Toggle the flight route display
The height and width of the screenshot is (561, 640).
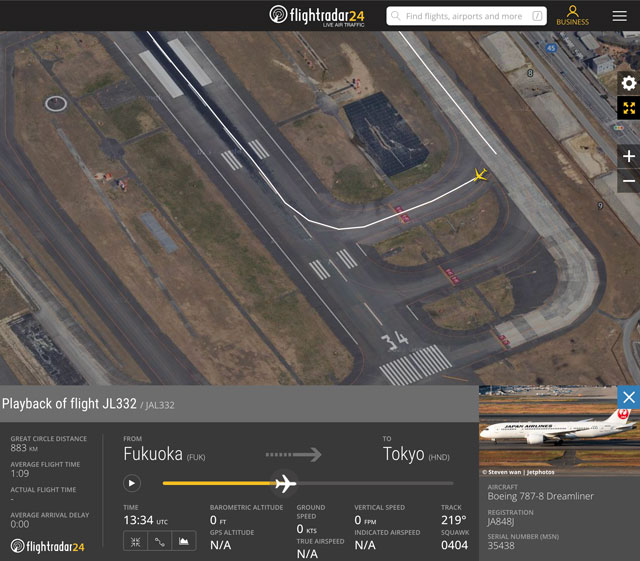(159, 541)
